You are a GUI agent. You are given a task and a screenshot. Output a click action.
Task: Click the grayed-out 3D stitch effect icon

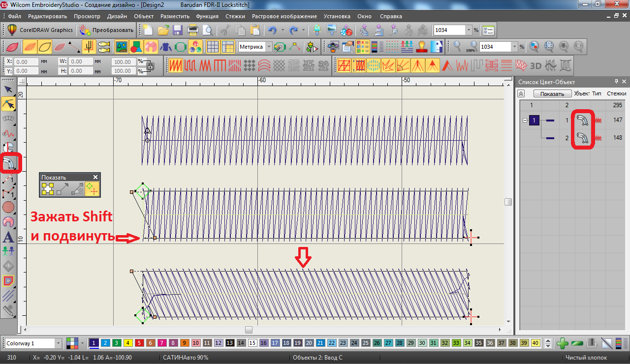coord(535,65)
